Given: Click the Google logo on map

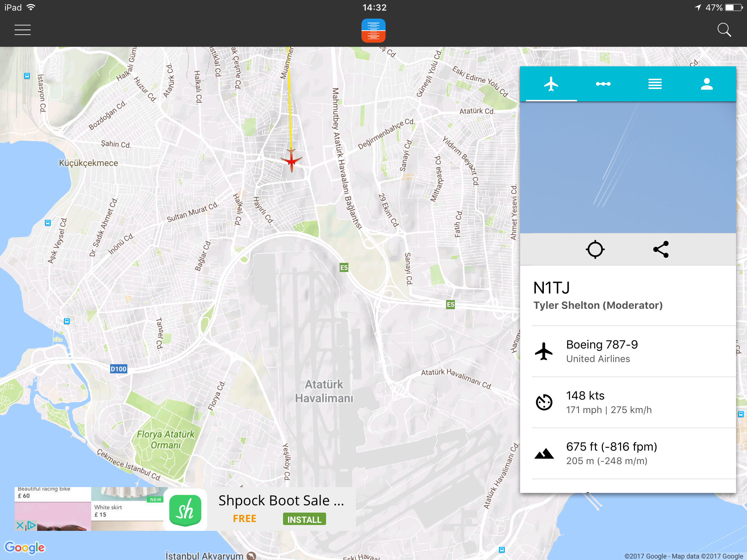Looking at the screenshot, I should click(24, 547).
